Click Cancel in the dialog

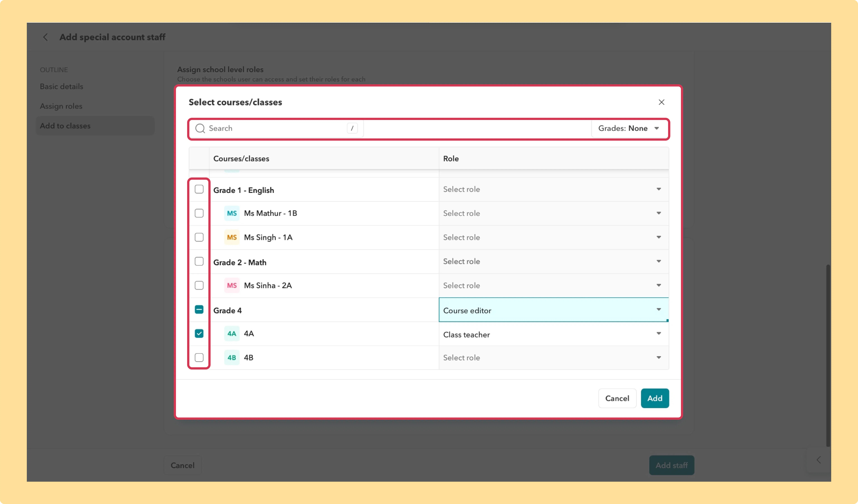(617, 399)
